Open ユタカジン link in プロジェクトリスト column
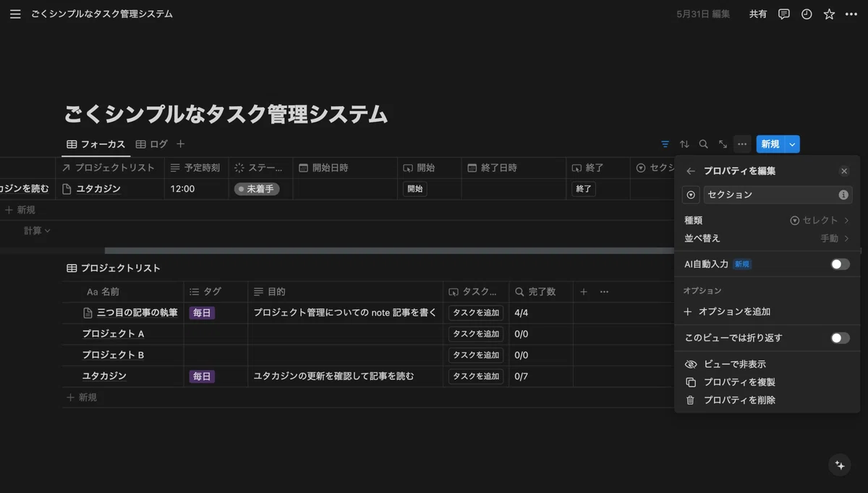The height and width of the screenshot is (493, 868). tap(98, 189)
